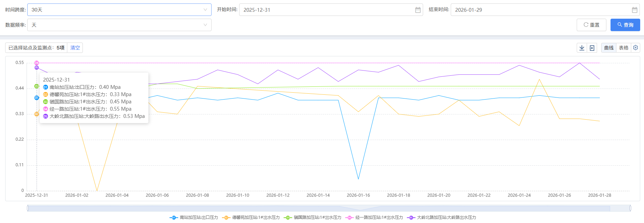The image size is (644, 223).
Task: Open the start date calendar icon
Action: coord(418,10)
